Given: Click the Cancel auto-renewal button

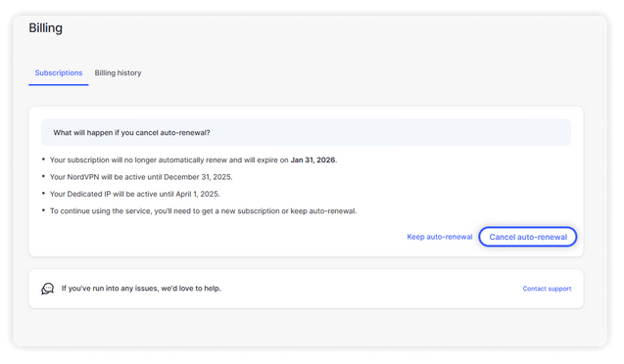Looking at the screenshot, I should coord(528,237).
